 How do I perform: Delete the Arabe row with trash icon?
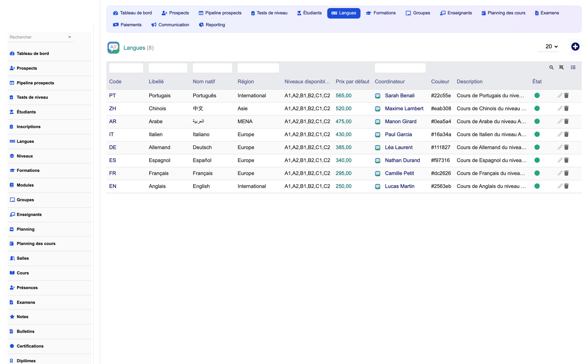(x=566, y=121)
